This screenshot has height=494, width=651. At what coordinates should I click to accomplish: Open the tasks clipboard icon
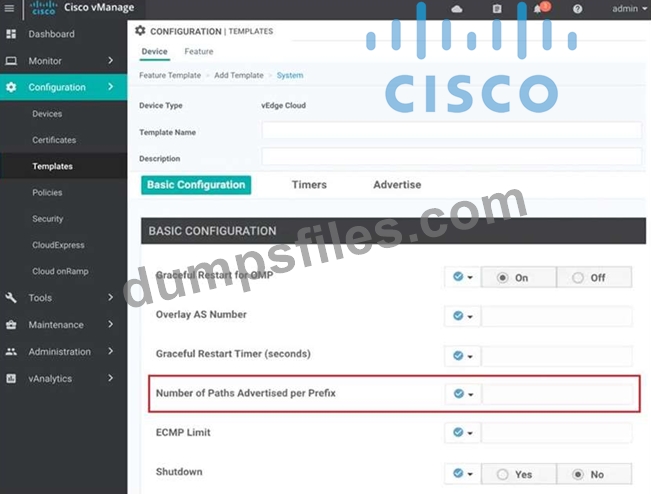tap(497, 9)
